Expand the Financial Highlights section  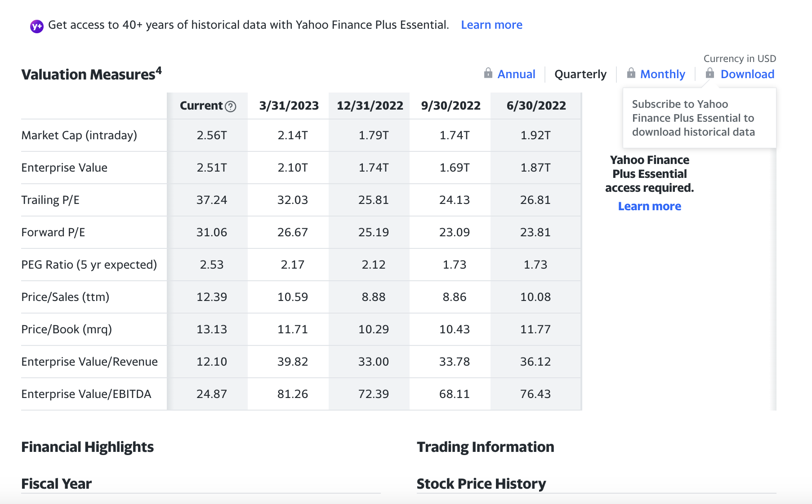87,447
